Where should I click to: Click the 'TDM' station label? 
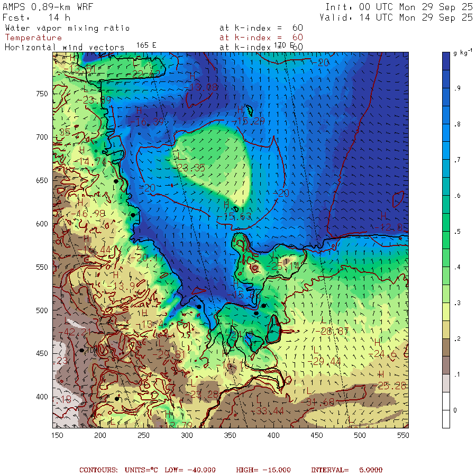[x=92, y=350]
